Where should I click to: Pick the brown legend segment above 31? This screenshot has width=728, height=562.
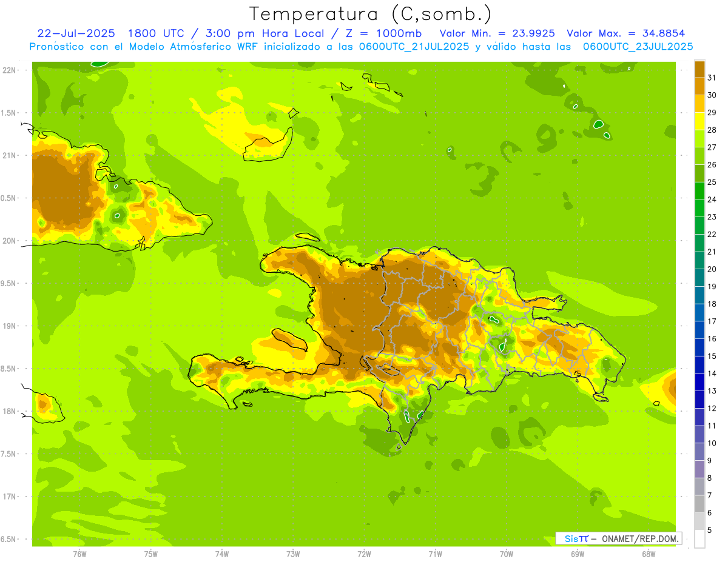coord(699,69)
